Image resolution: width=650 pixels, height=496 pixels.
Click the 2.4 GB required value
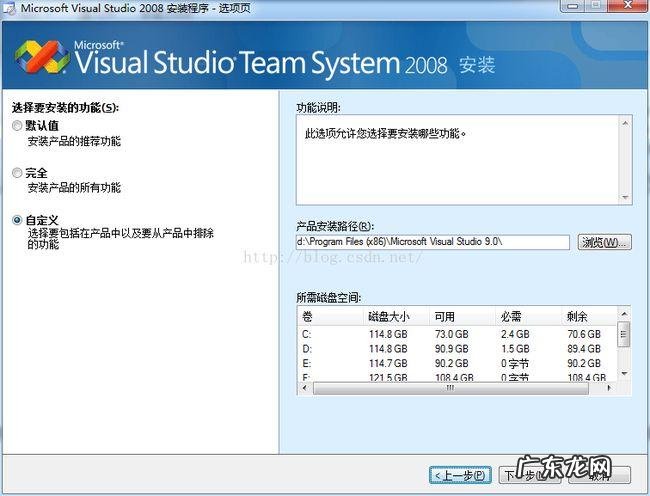(515, 334)
